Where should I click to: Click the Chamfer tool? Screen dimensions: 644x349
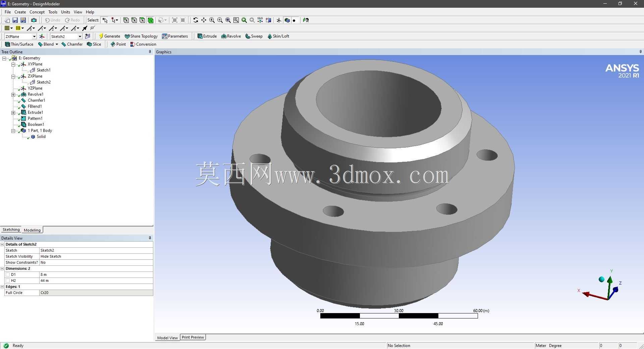coord(72,44)
